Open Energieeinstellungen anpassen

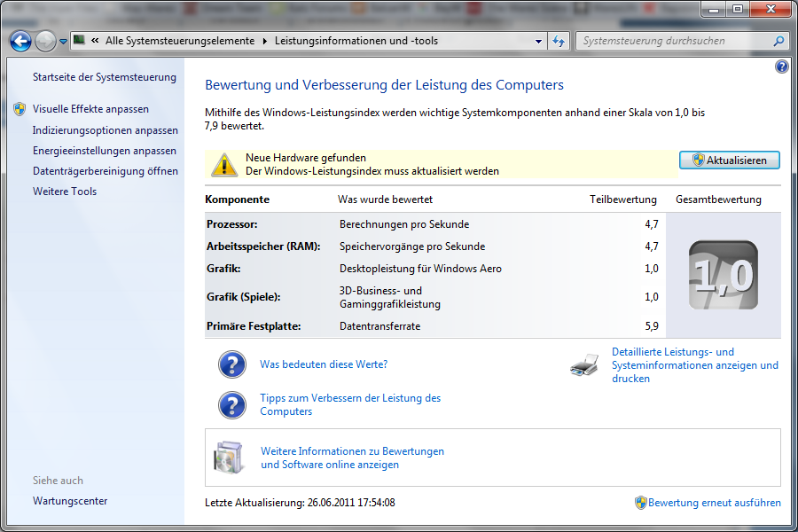pos(105,151)
